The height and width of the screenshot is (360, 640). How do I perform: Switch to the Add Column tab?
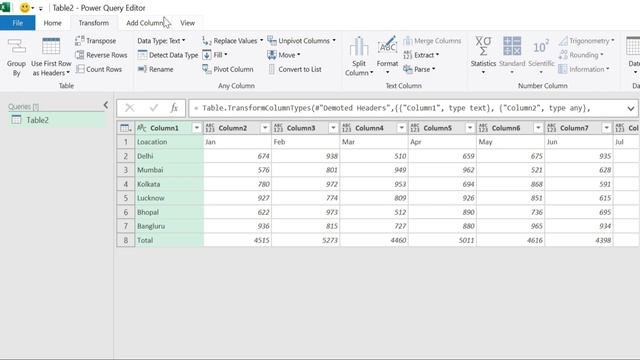click(144, 23)
